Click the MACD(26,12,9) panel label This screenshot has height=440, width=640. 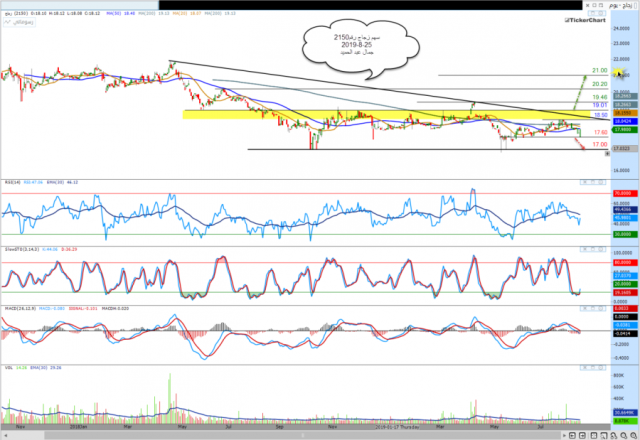pos(20,309)
